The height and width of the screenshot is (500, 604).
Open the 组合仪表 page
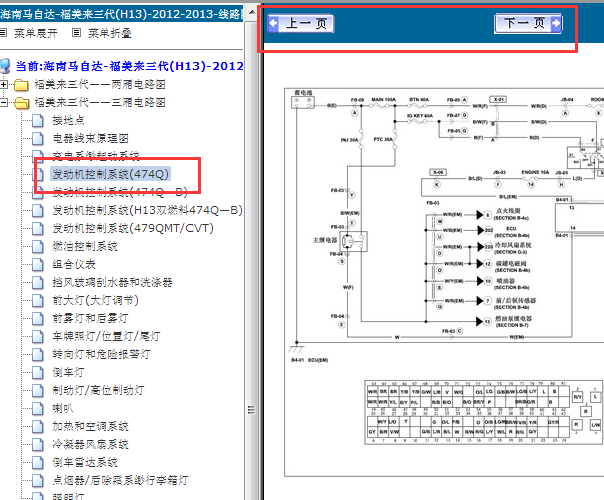74,264
